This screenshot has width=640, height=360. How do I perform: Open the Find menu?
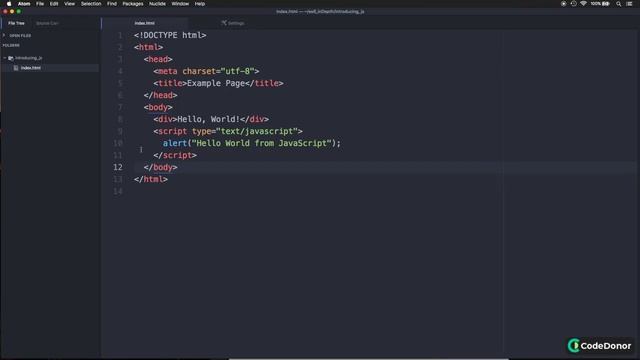(112, 4)
